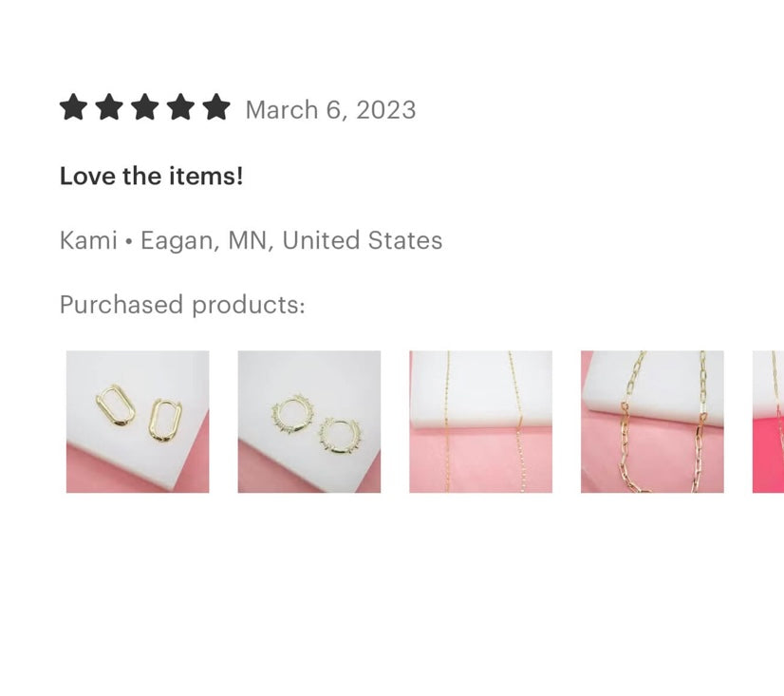Open the spiked round hoop earrings thumbnail

309,422
